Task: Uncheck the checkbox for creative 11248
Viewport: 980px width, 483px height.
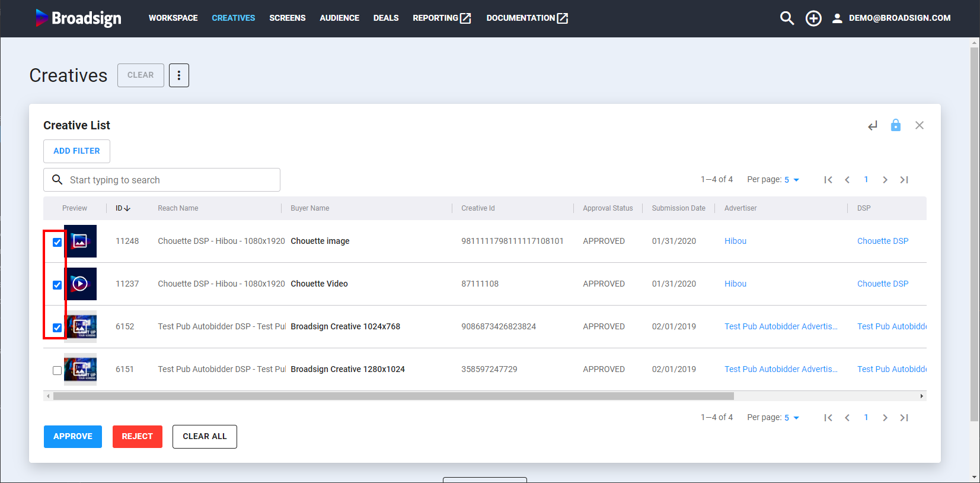Action: [x=58, y=242]
